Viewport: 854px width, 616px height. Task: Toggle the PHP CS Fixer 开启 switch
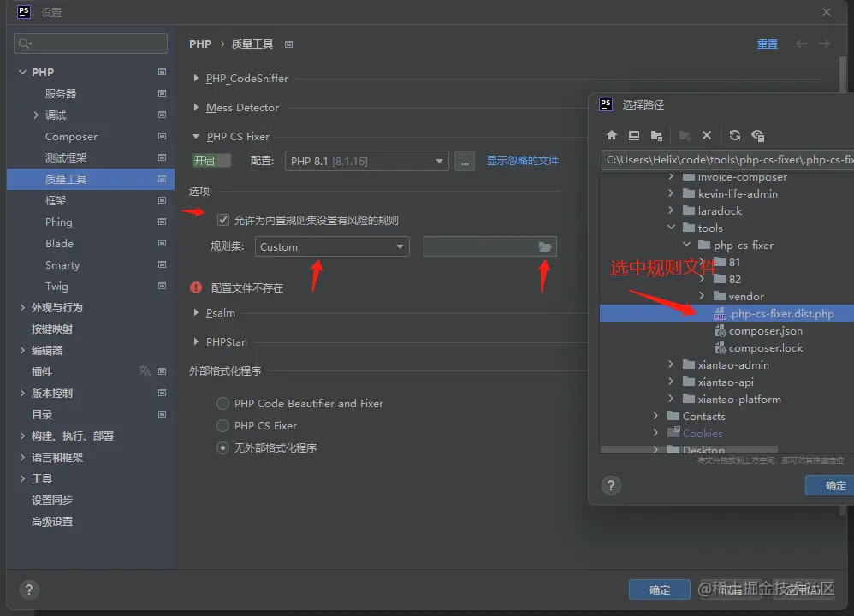pos(211,161)
